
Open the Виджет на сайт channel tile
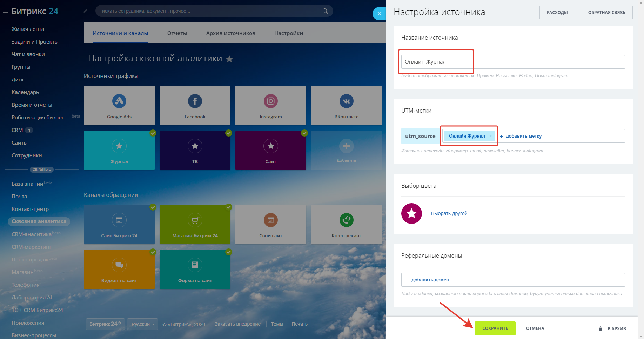tap(119, 270)
